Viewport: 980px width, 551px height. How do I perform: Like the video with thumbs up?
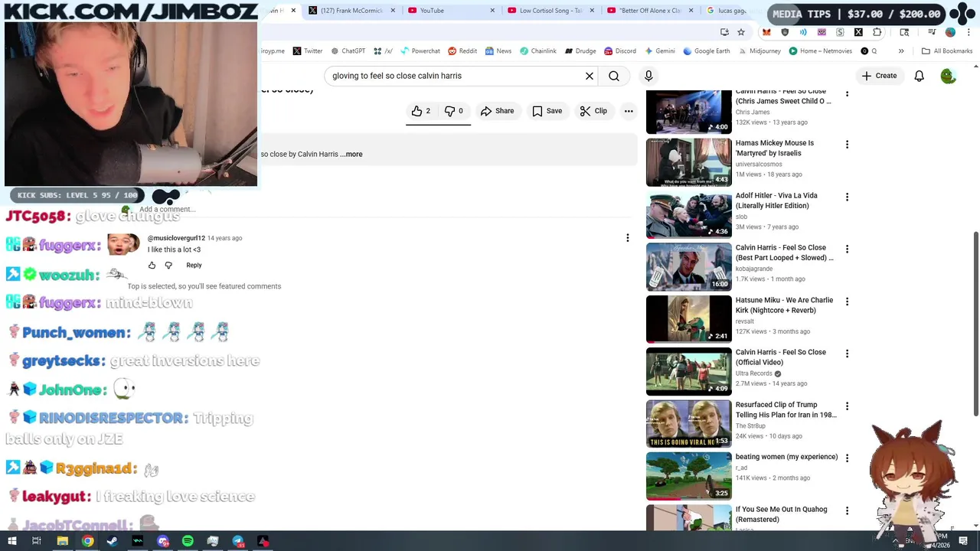421,111
